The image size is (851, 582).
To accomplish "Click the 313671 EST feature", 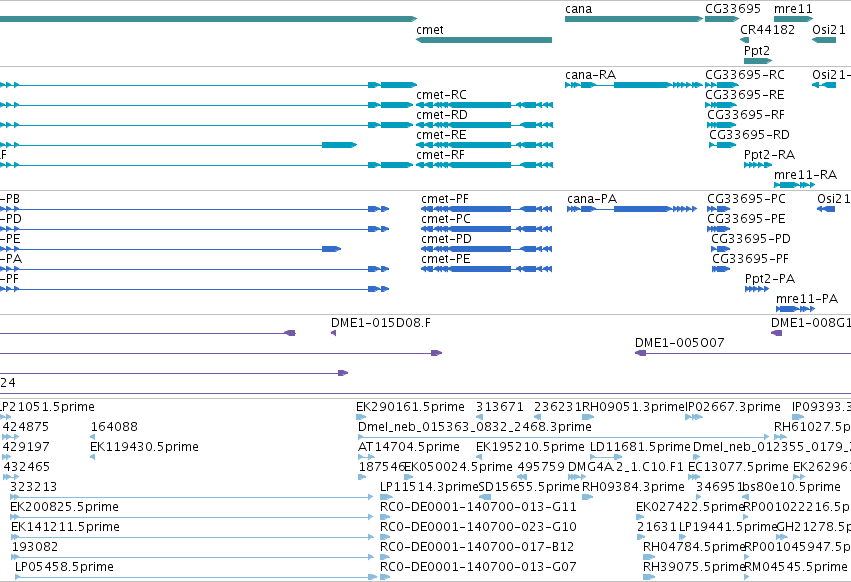I will click(x=479, y=417).
